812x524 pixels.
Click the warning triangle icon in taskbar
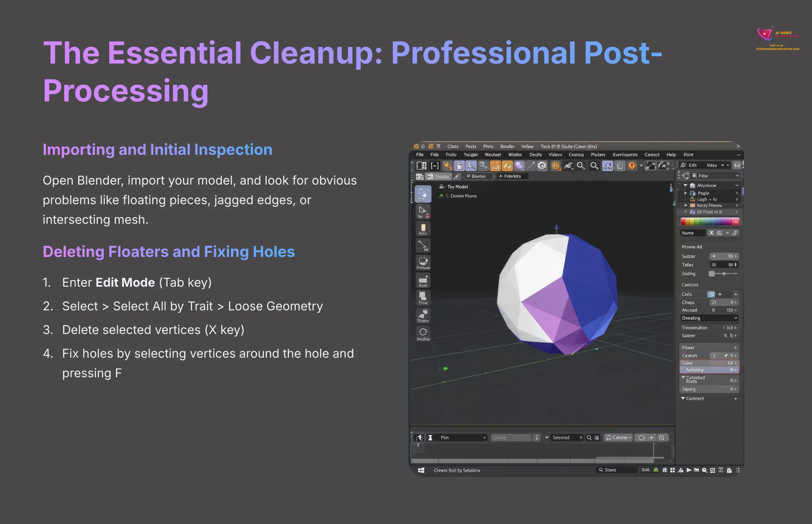coord(681,470)
